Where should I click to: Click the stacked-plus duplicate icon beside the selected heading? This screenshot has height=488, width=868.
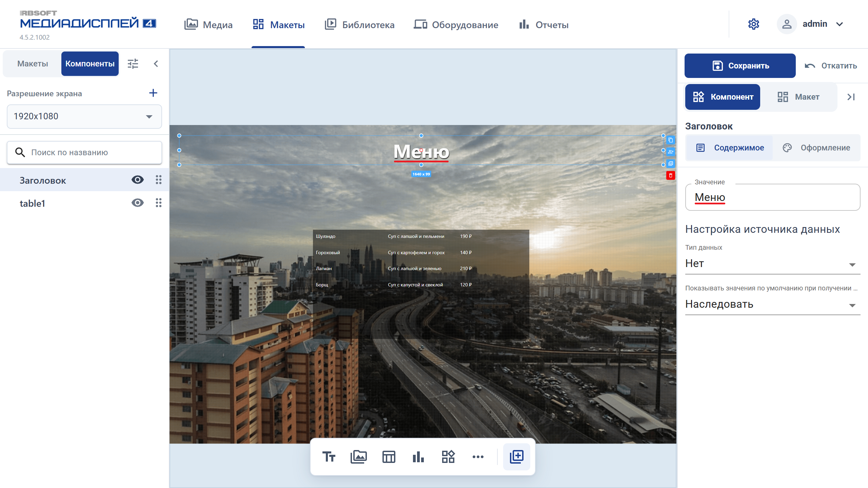tap(671, 164)
